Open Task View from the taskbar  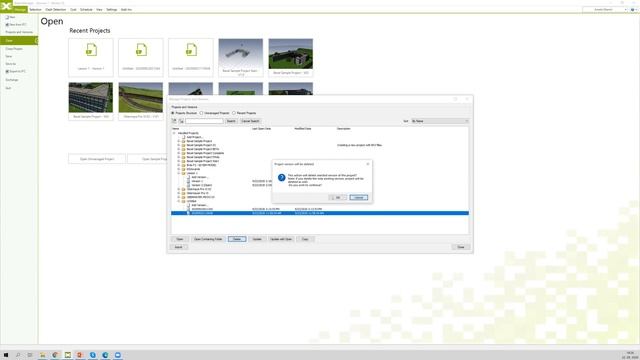[x=30, y=355]
